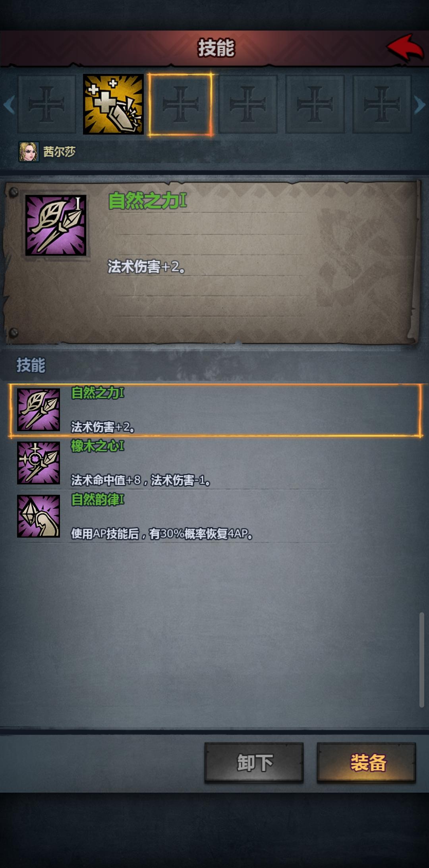Pick the 自然韵律I skill icon
The width and height of the screenshot is (429, 868).
click(x=39, y=516)
